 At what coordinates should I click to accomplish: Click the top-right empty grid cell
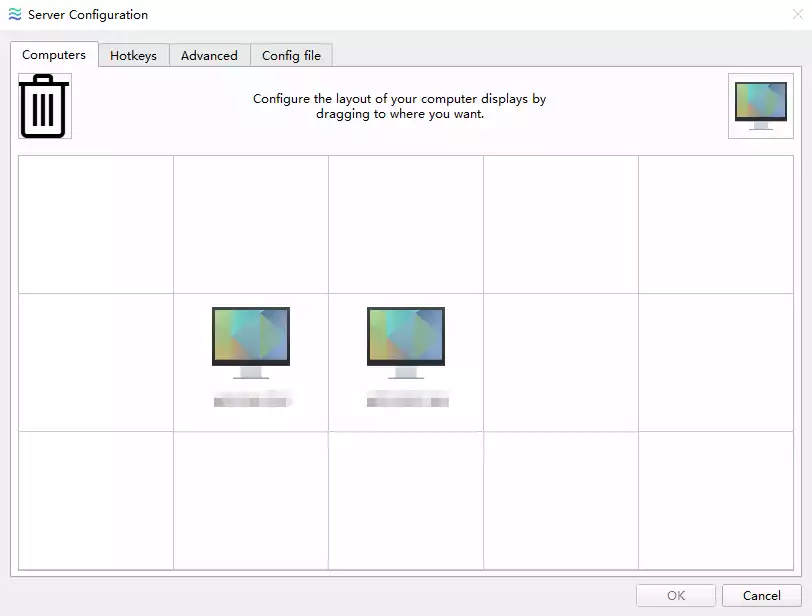pyautogui.click(x=715, y=224)
